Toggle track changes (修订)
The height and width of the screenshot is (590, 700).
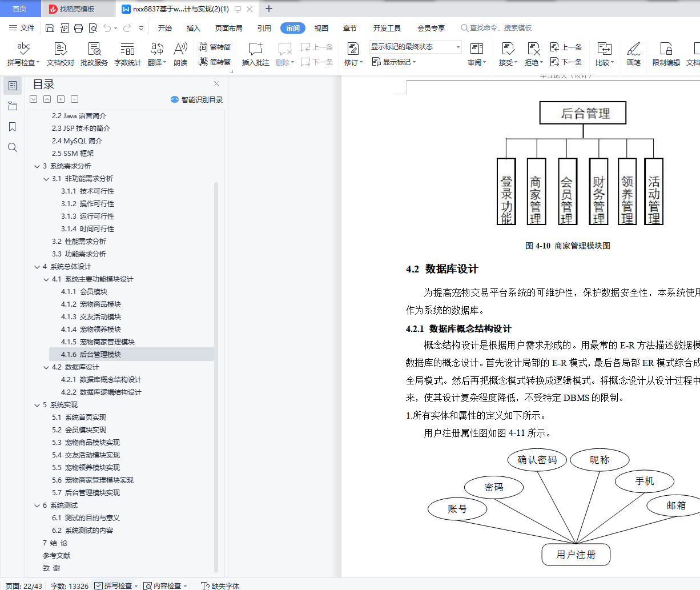[x=353, y=54]
